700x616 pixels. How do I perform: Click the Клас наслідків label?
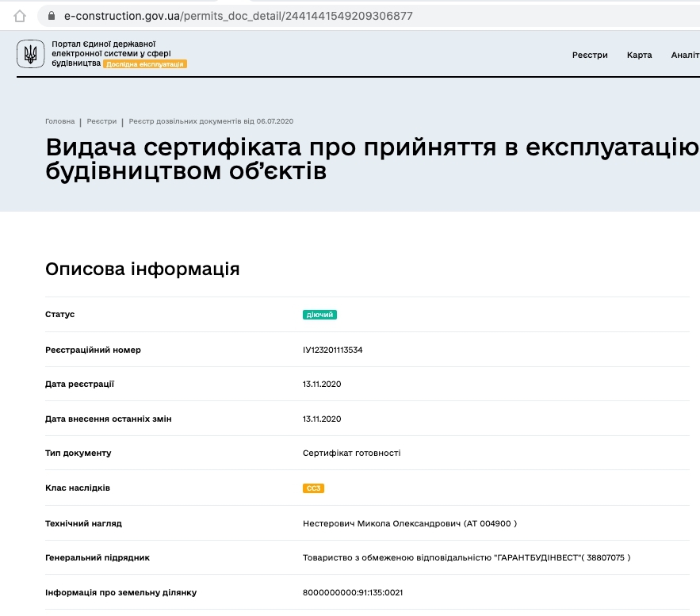click(x=77, y=488)
